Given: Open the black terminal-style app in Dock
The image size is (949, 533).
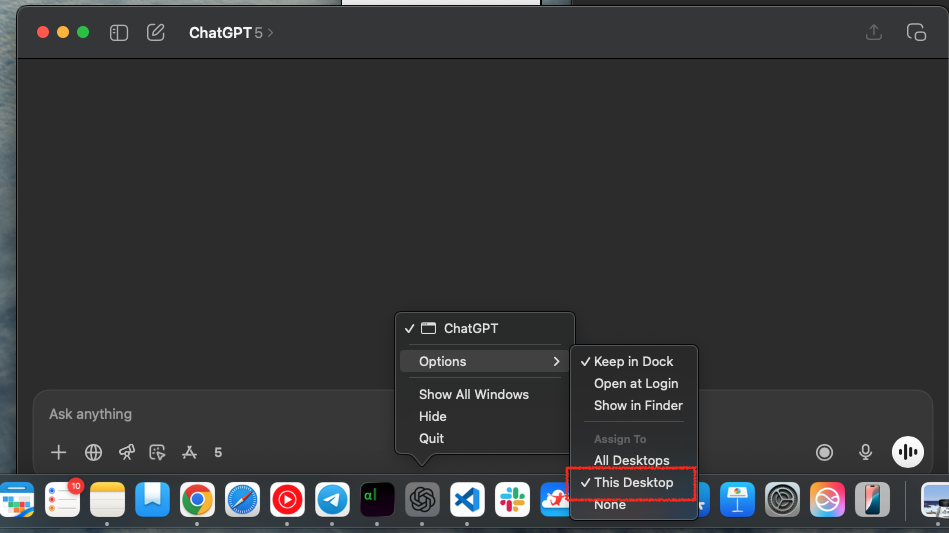Looking at the screenshot, I should (377, 500).
